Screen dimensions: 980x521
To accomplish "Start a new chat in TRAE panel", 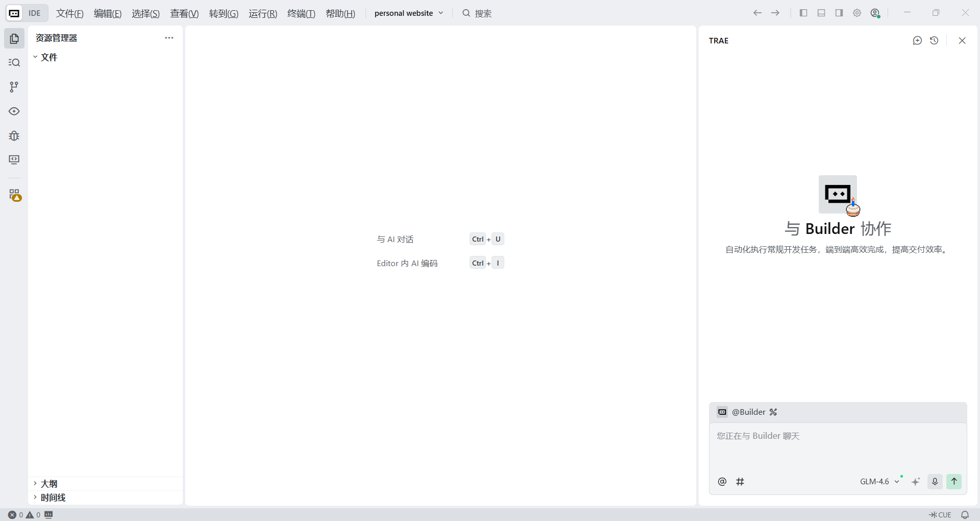I will coord(917,41).
